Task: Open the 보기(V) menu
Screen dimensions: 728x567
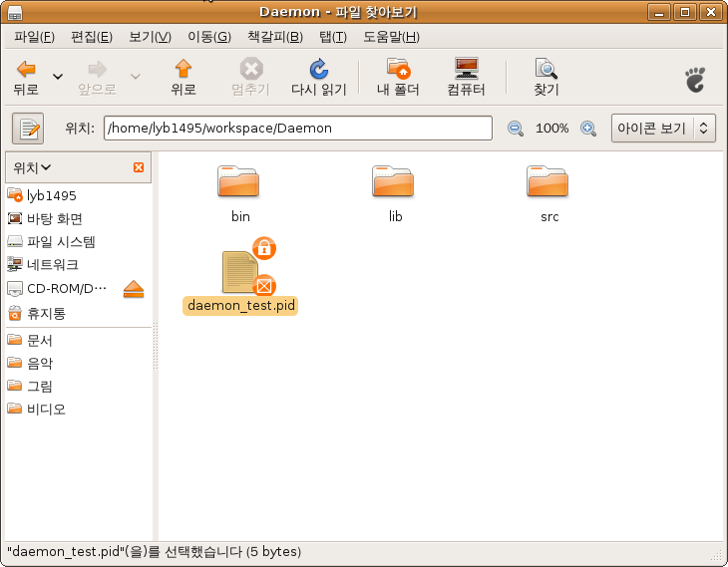Action: [x=150, y=37]
